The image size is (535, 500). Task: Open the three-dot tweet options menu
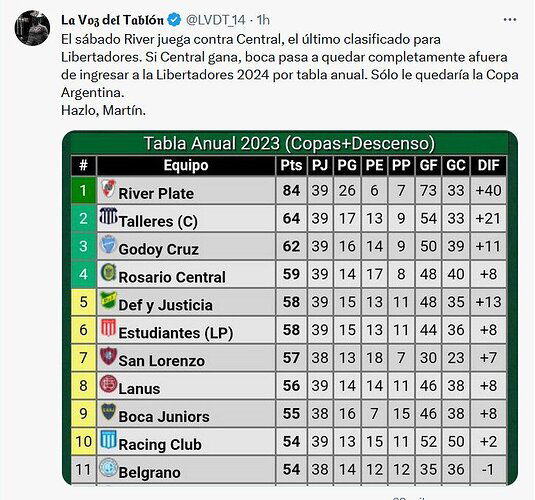(x=510, y=20)
